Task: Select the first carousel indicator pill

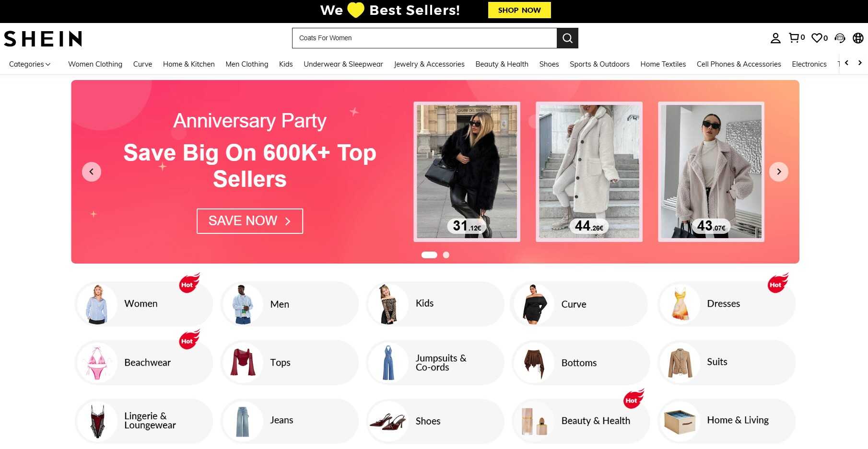Action: coord(429,255)
